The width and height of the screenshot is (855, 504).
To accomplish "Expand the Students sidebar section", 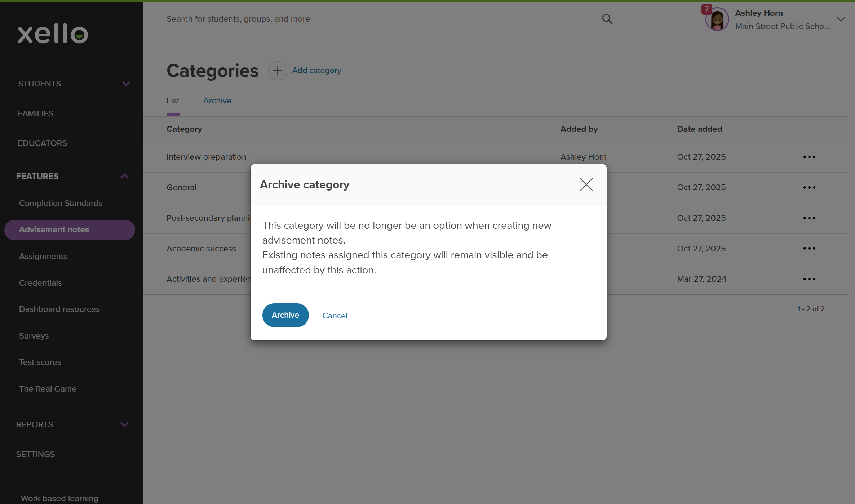I will pos(126,84).
